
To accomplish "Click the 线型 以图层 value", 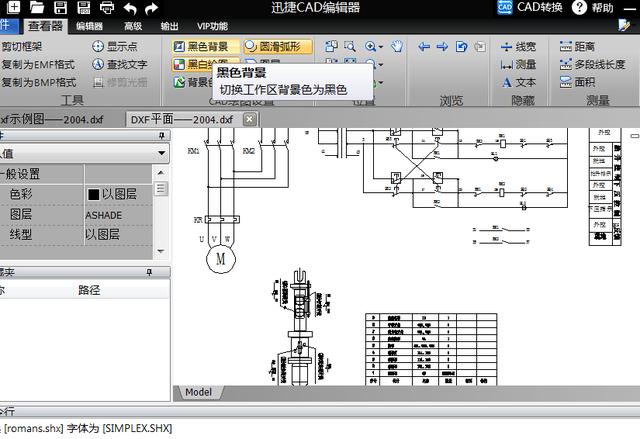I will click(102, 235).
